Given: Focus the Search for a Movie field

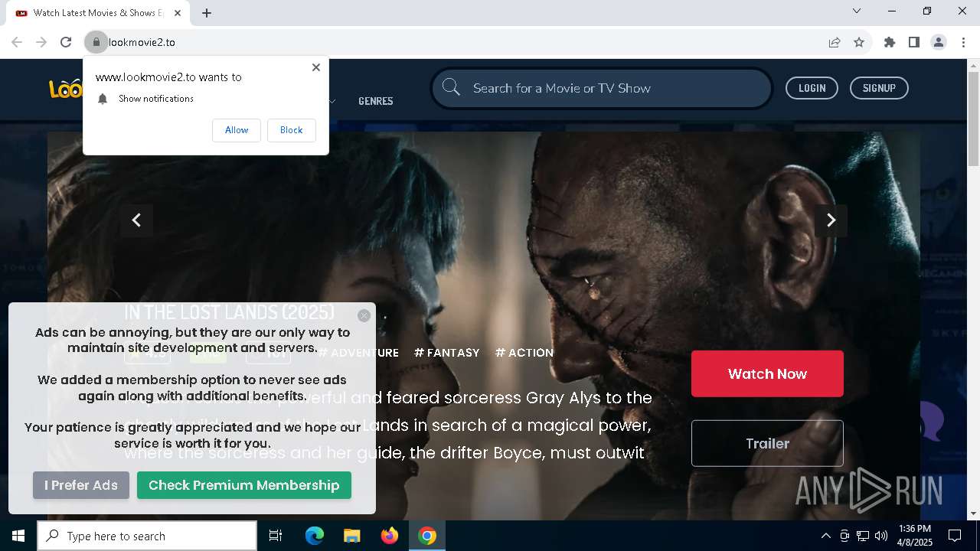Looking at the screenshot, I should pyautogui.click(x=602, y=88).
